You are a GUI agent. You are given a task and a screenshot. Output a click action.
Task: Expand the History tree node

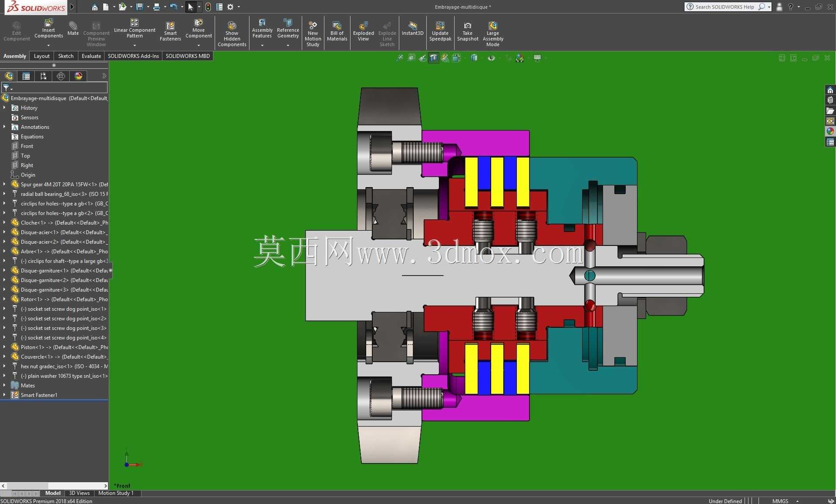pos(4,108)
